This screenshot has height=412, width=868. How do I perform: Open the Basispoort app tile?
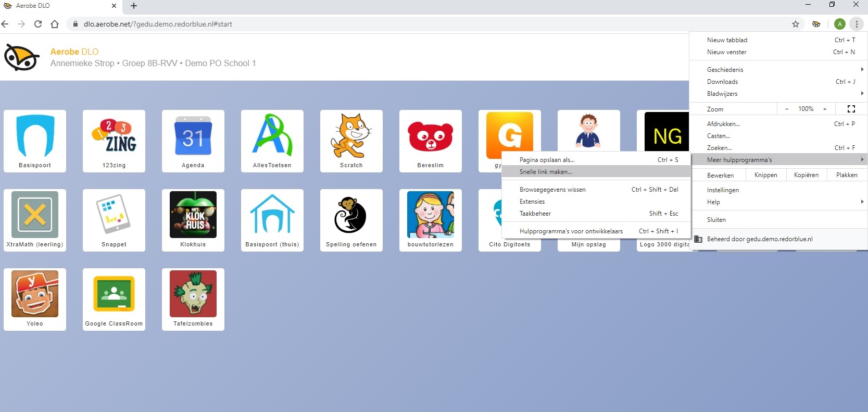click(35, 141)
